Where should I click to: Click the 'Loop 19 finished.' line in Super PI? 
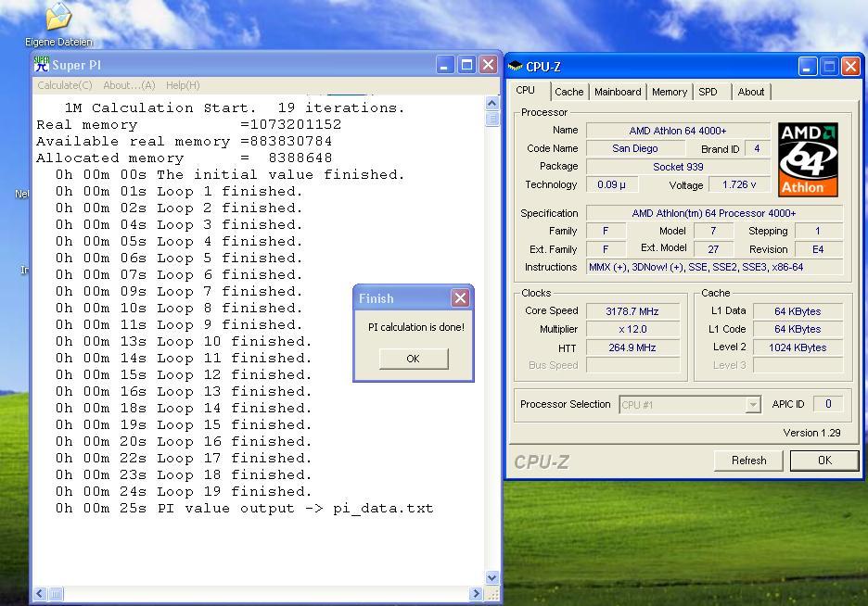click(x=184, y=491)
